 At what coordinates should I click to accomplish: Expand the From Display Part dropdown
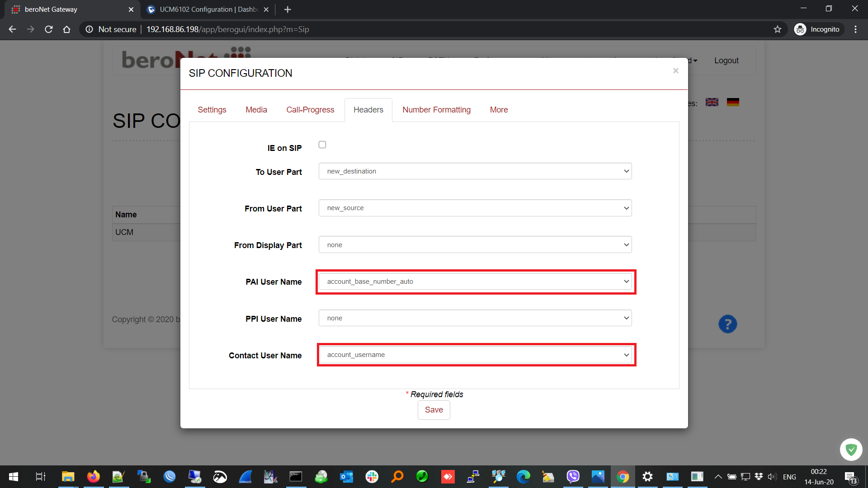point(475,245)
